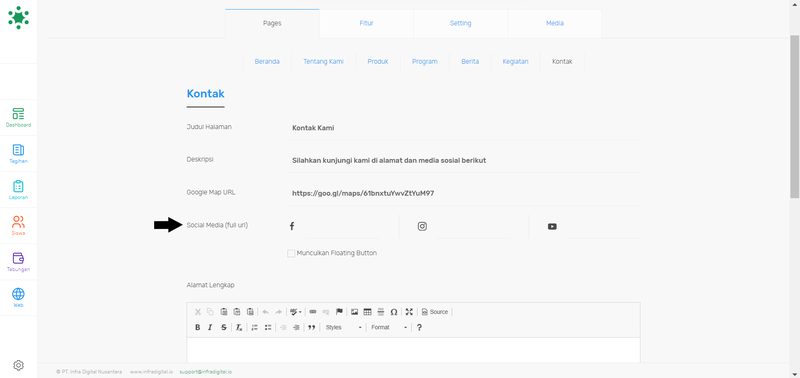The height and width of the screenshot is (378, 800).
Task: Open the Beranda page sub-tab
Action: click(x=267, y=61)
